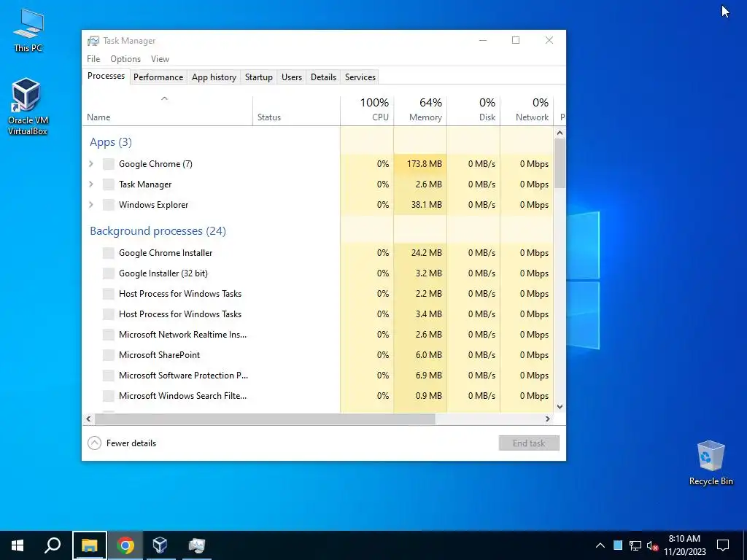747x560 pixels.
Task: Click the horizontal scrollbar right arrow
Action: [x=548, y=419]
